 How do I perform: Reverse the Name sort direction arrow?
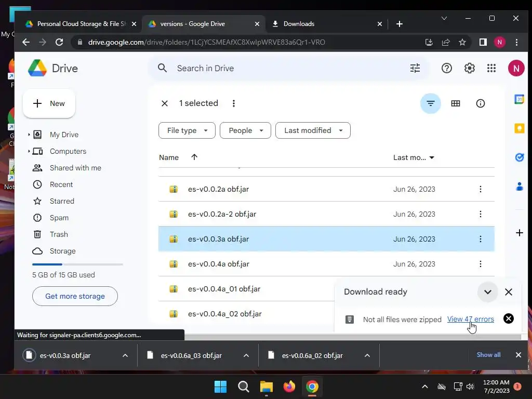click(x=194, y=157)
